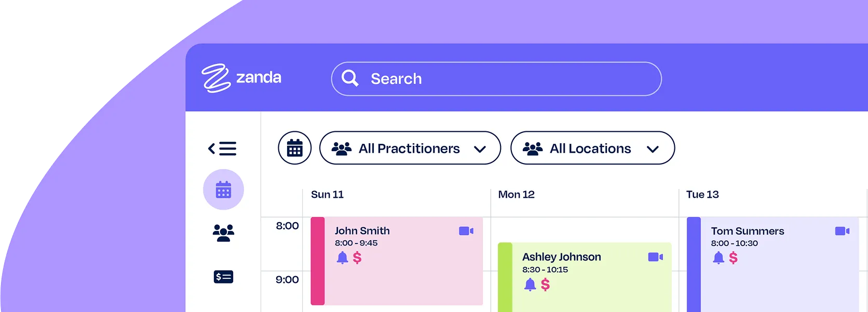Open the Clients section in sidebar
Image resolution: width=868 pixels, height=312 pixels.
223,233
